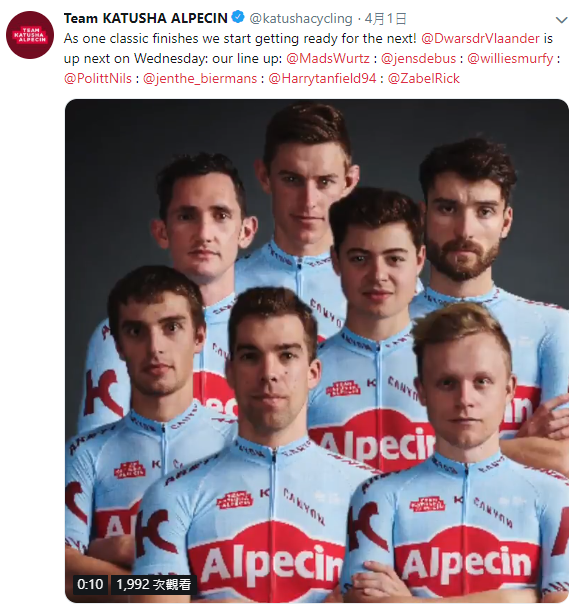
Task: Open the @ZabelRick profile mention
Action: tap(423, 79)
